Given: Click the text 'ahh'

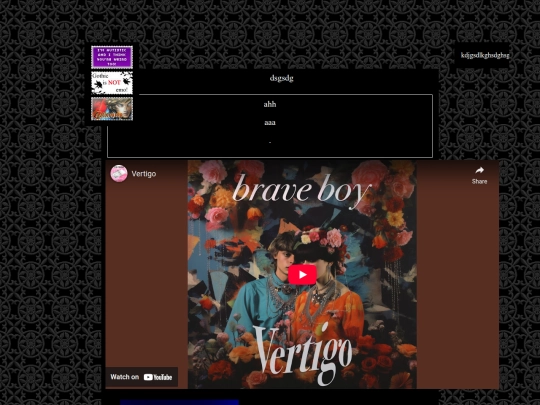Looking at the screenshot, I should coord(270,104).
